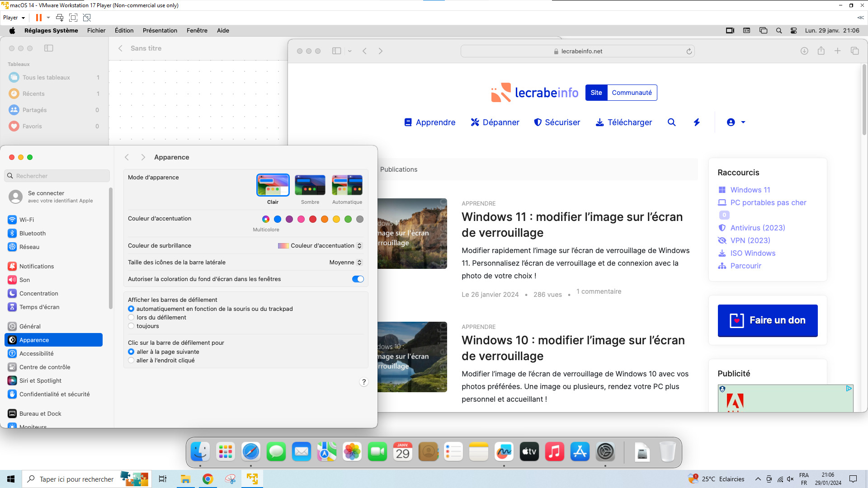
Task: Open Mail app in the Dock
Action: 302,451
